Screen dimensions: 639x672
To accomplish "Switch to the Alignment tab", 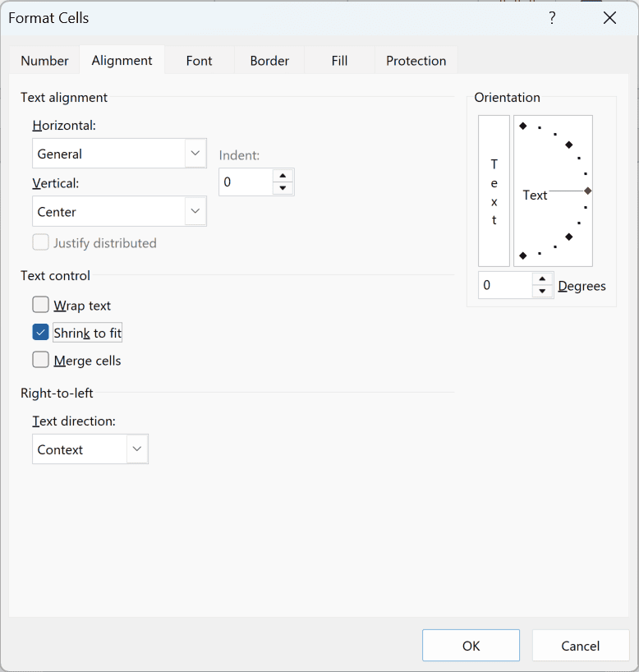I will pyautogui.click(x=122, y=61).
